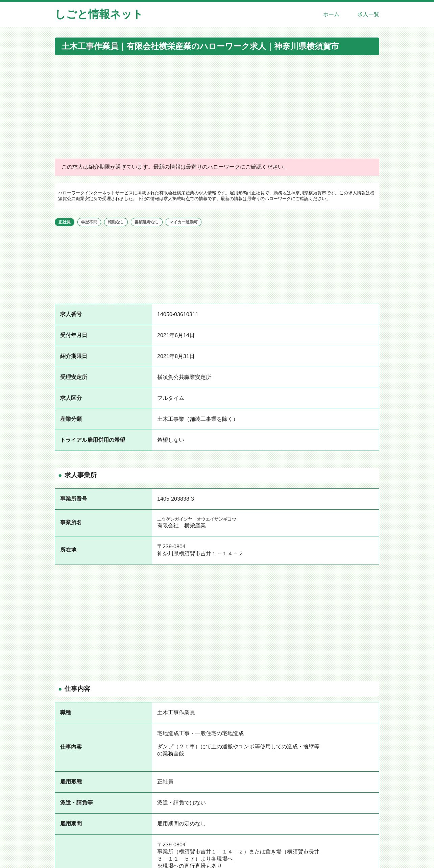Click the 事業所名 row label
This screenshot has height=868, width=434.
pos(71,523)
